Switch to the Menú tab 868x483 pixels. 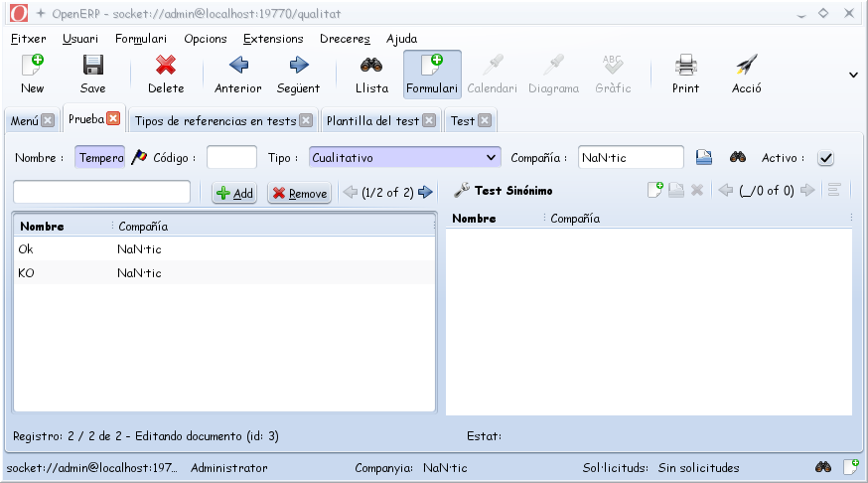click(x=25, y=121)
